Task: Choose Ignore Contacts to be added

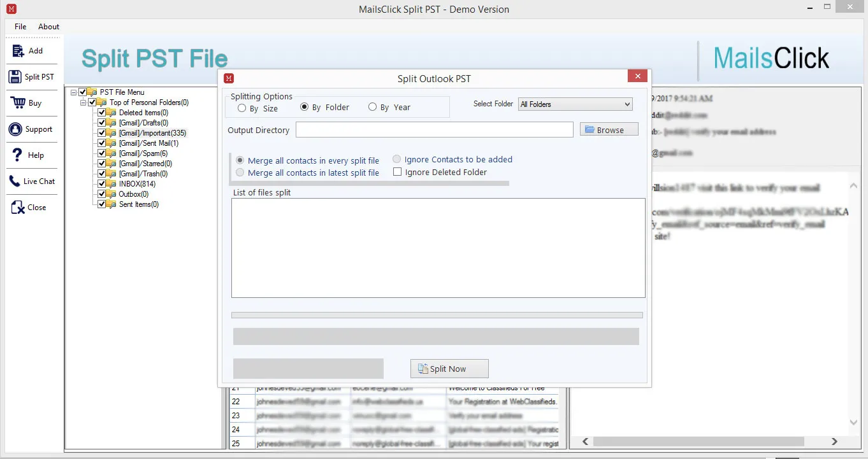Action: (397, 159)
